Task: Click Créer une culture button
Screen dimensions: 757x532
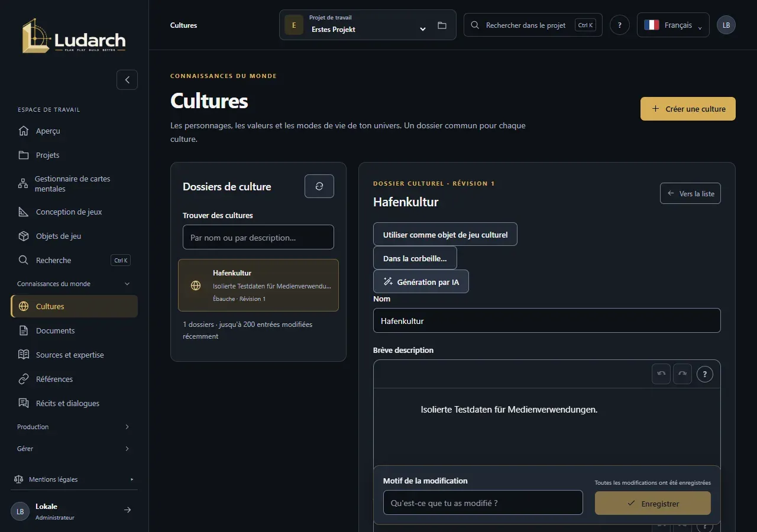Action: click(x=688, y=109)
